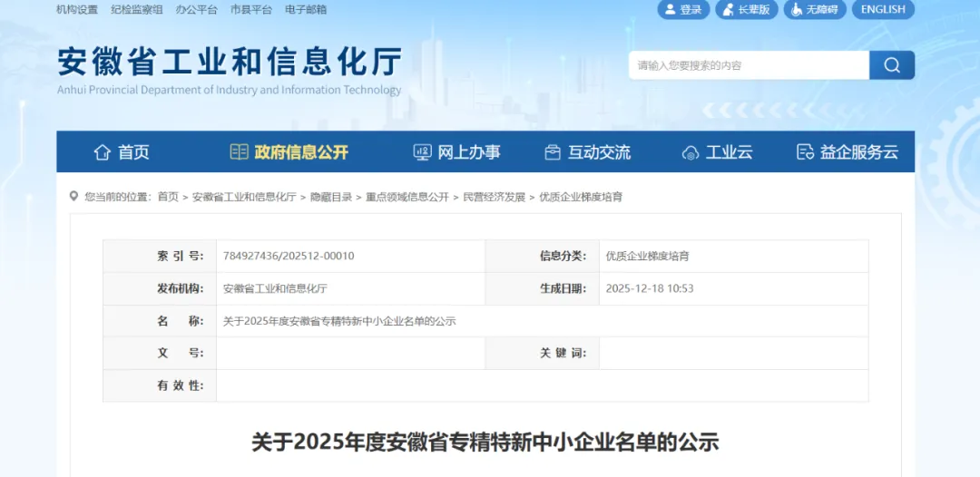This screenshot has width=980, height=477.
Task: Click the 互动交流 icon in navigation
Action: tap(553, 152)
